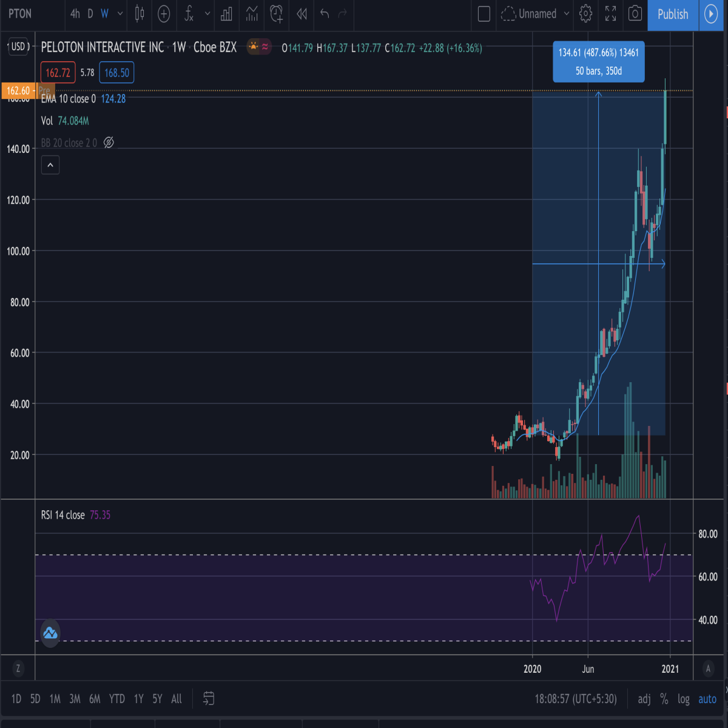Click the red 162.72 sell price box
Viewport: 728px width, 728px height.
click(58, 73)
